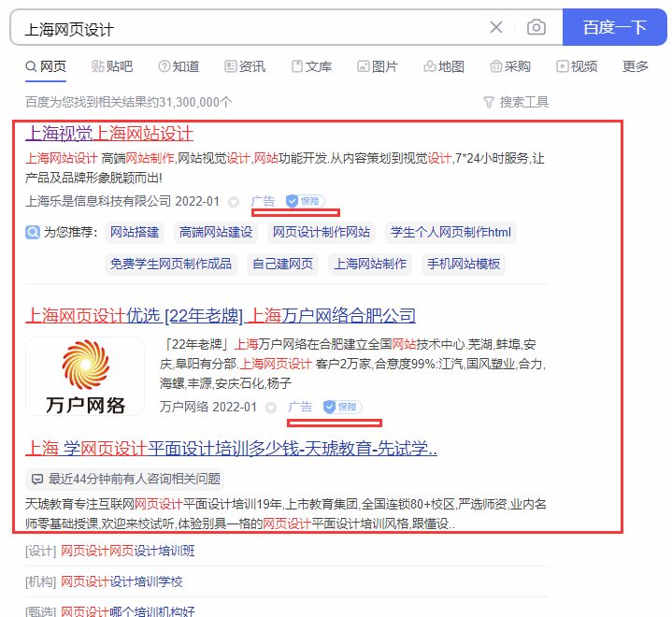Open the 更多 search categories menu

[x=635, y=66]
